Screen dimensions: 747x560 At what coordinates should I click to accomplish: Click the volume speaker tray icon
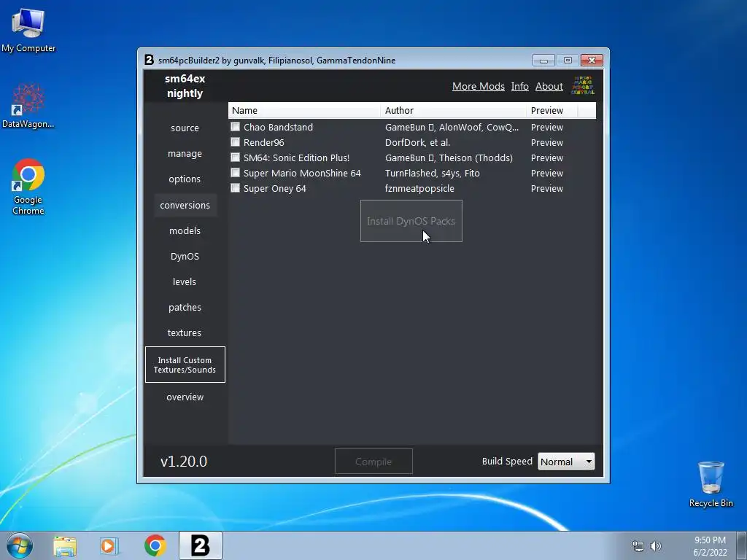pyautogui.click(x=656, y=546)
